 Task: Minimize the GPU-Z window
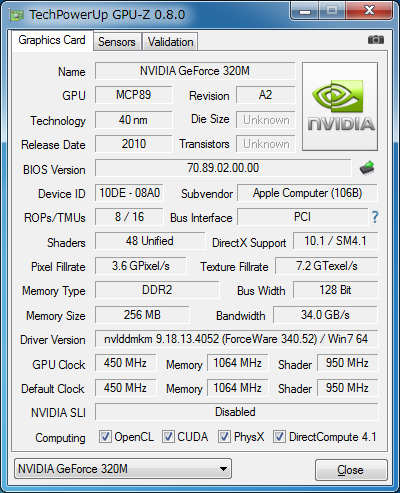point(305,12)
